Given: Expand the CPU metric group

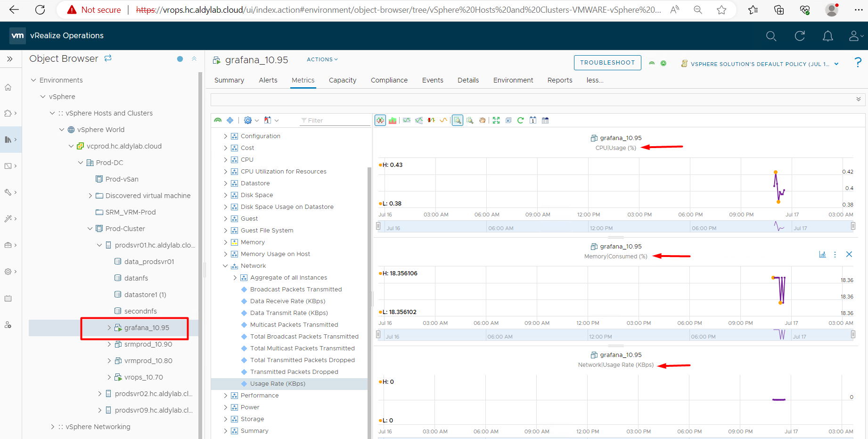Looking at the screenshot, I should click(225, 160).
